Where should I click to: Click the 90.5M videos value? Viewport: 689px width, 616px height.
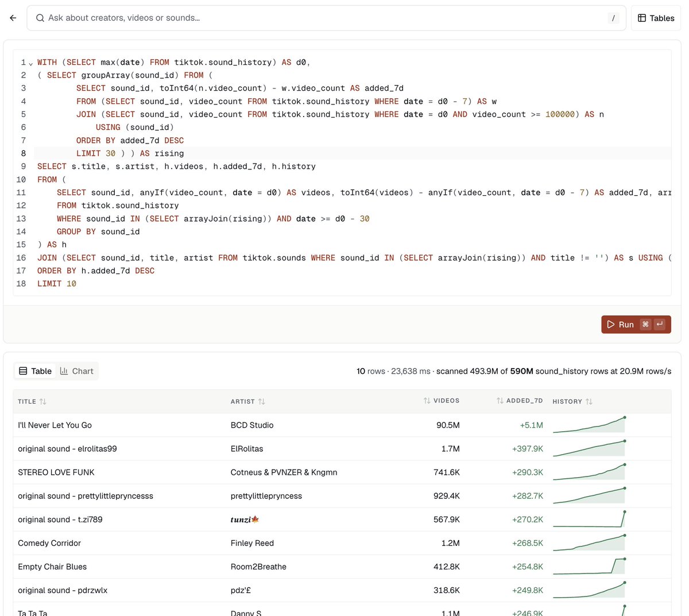coord(448,425)
